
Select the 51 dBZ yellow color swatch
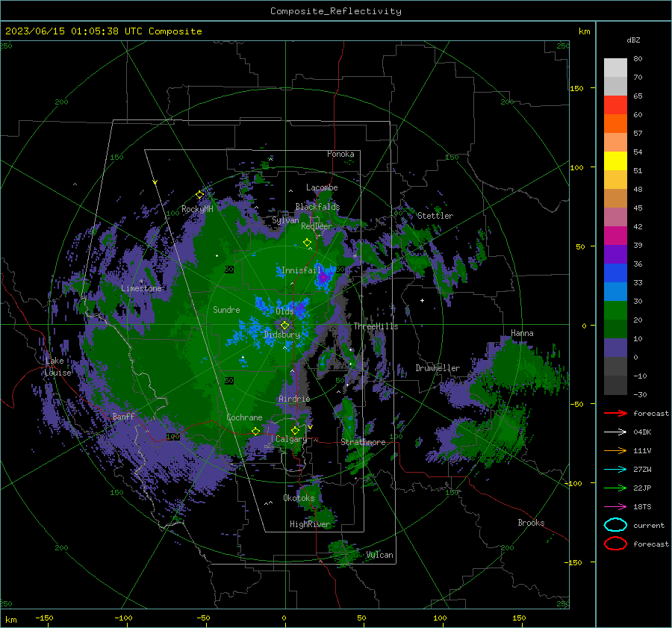615,161
